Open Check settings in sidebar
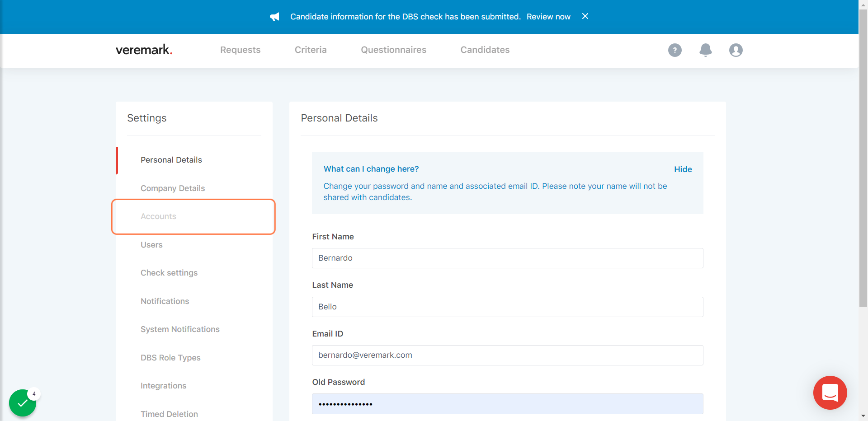This screenshot has width=868, height=421. (x=169, y=273)
